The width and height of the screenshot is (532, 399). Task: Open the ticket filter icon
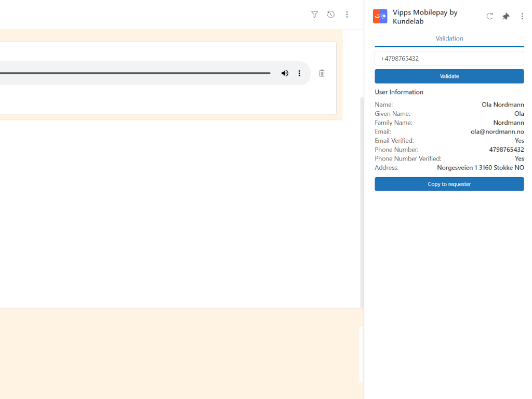(314, 15)
